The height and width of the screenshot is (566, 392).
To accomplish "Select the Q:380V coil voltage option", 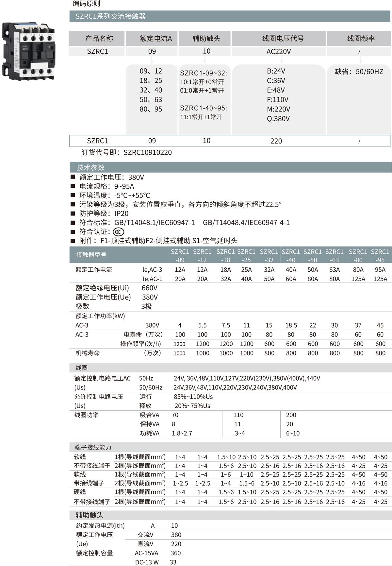I will (278, 119).
